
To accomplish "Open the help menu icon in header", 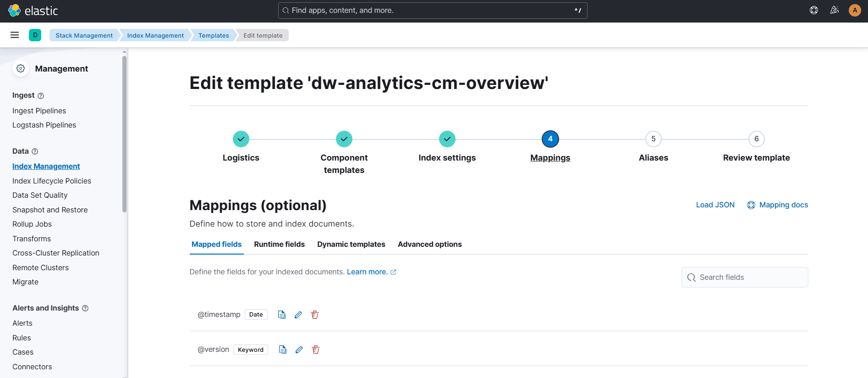I will coord(814,10).
